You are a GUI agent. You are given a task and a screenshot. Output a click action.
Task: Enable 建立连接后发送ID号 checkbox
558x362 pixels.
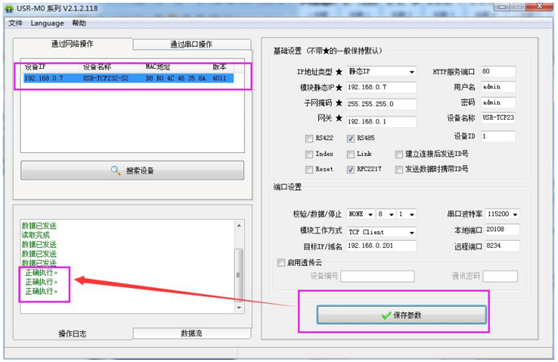pos(399,154)
